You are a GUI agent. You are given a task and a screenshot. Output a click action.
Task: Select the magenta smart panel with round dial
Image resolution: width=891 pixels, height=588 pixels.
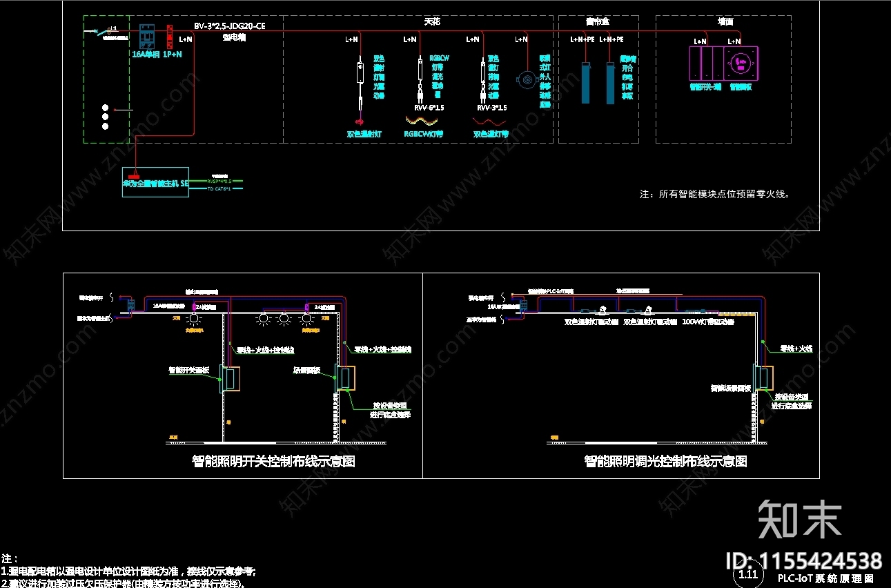(x=741, y=63)
